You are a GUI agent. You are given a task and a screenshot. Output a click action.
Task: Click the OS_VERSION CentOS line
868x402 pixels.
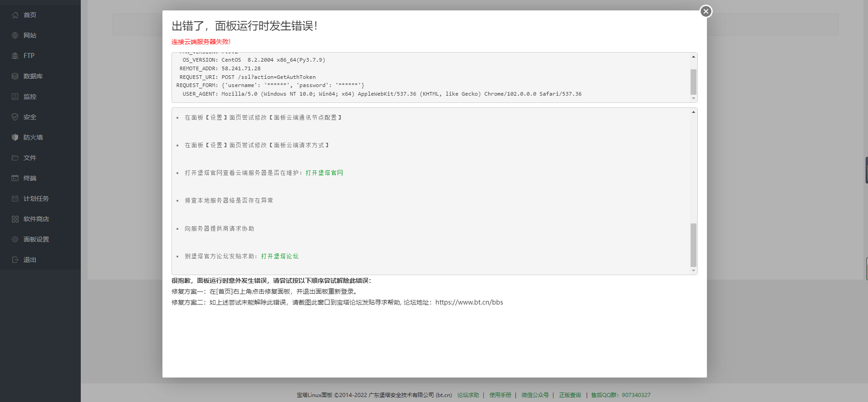tap(254, 60)
